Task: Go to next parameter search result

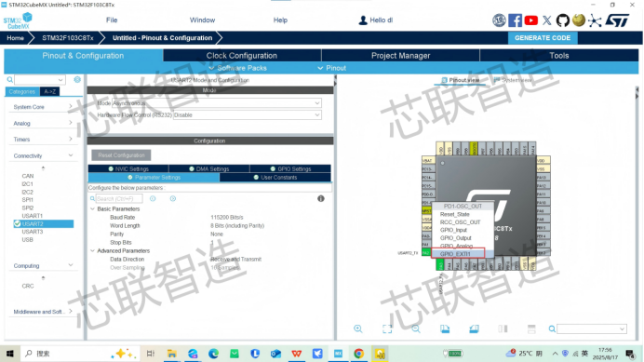Action: pyautogui.click(x=173, y=198)
